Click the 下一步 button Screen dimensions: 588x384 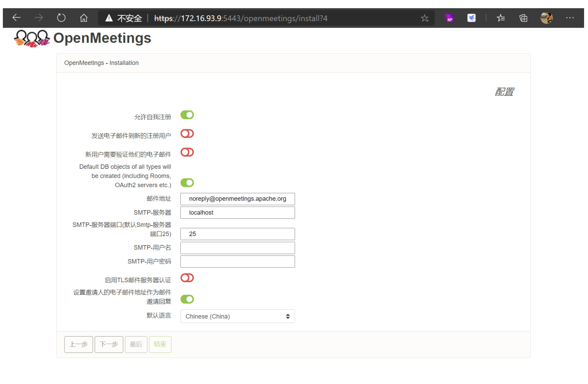(109, 344)
